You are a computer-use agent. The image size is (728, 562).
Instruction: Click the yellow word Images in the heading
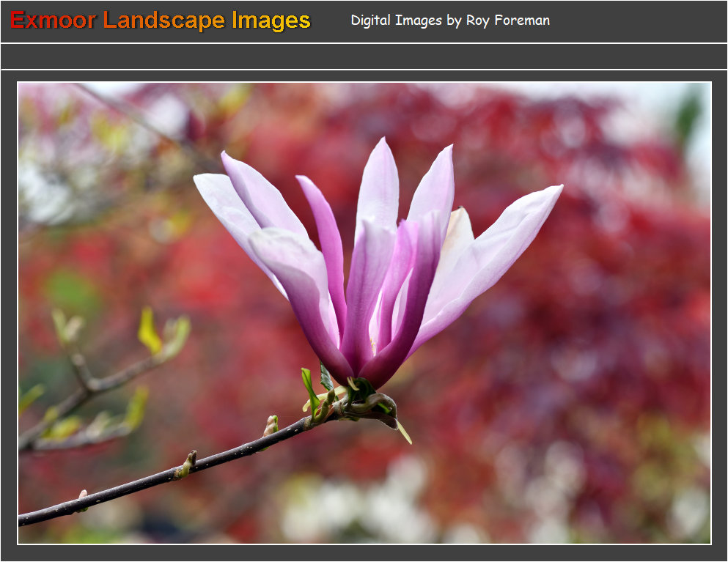point(271,21)
